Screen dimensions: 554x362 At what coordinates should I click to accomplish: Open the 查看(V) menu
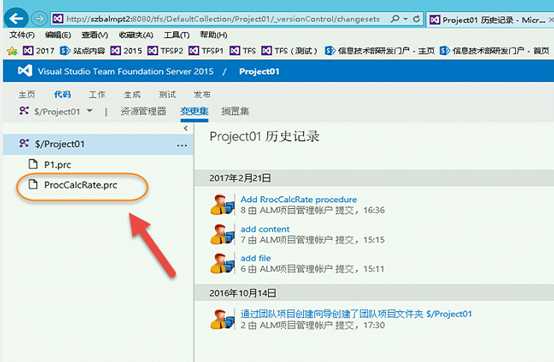click(94, 35)
